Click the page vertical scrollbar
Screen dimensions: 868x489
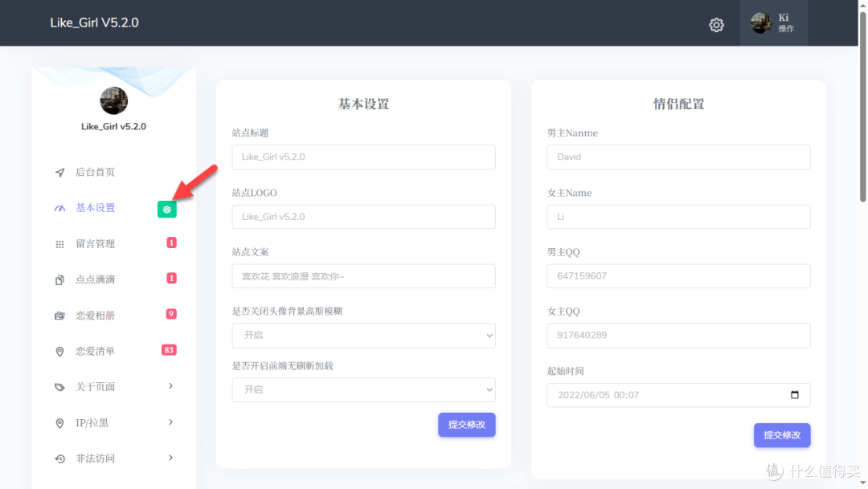863,105
